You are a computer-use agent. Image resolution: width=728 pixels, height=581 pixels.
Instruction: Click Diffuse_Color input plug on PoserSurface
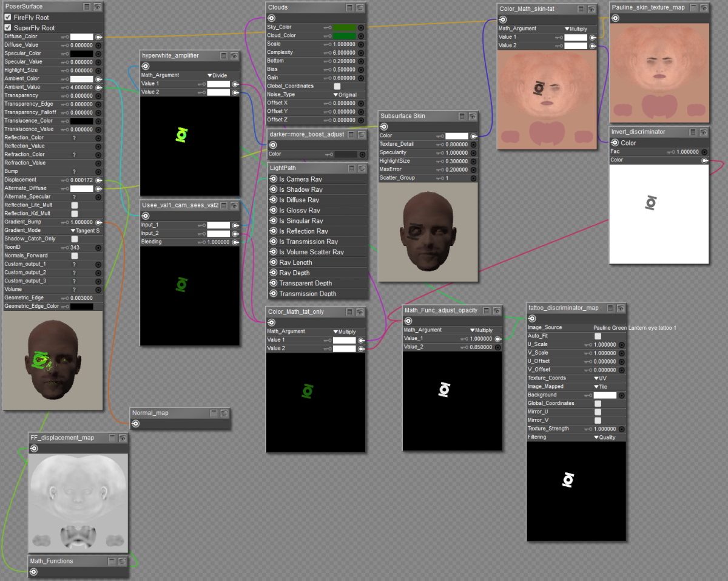(x=98, y=36)
